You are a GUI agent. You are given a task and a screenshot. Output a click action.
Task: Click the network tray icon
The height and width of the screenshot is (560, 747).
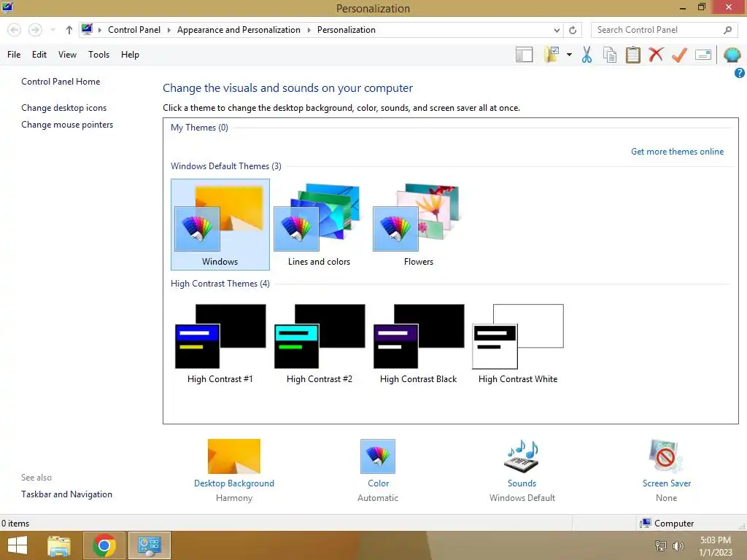[661, 546]
